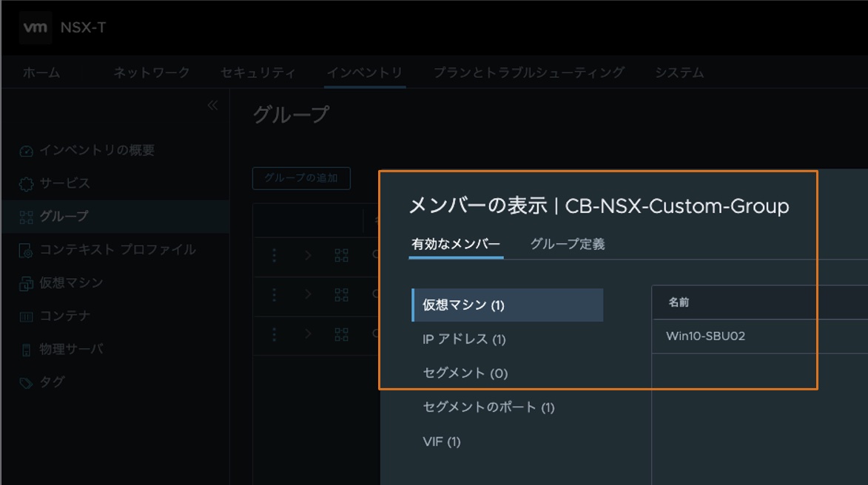The height and width of the screenshot is (485, 868).
Task: Click the Context Profiles icon in sidebar
Action: (x=27, y=250)
